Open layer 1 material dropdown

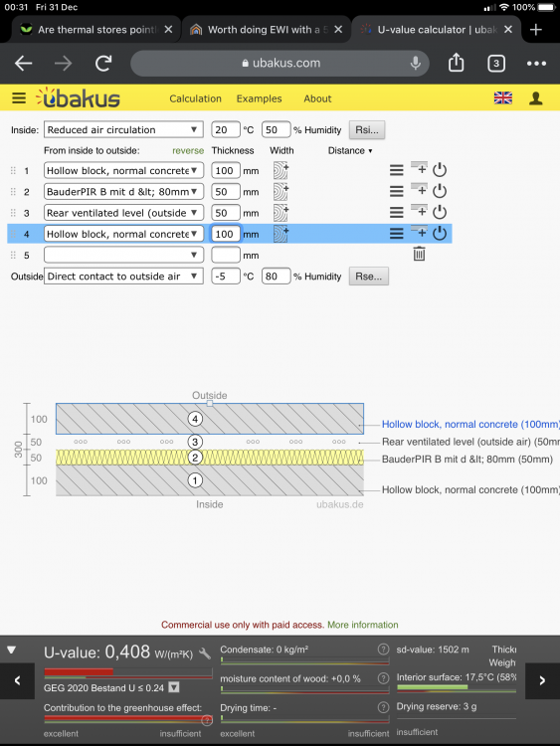click(x=123, y=170)
